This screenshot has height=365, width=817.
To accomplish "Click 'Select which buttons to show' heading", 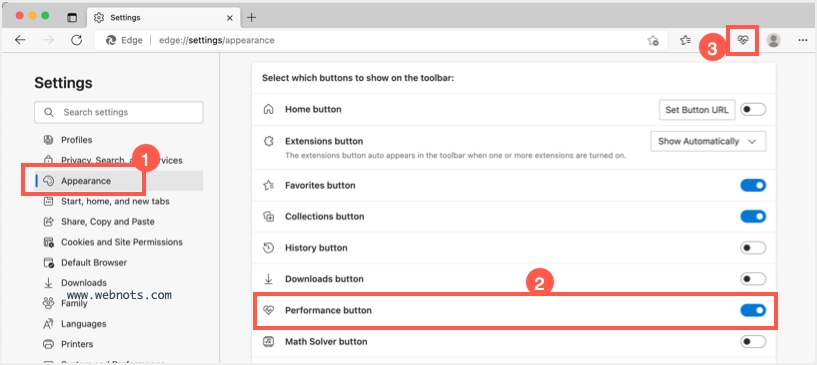I will (x=358, y=78).
